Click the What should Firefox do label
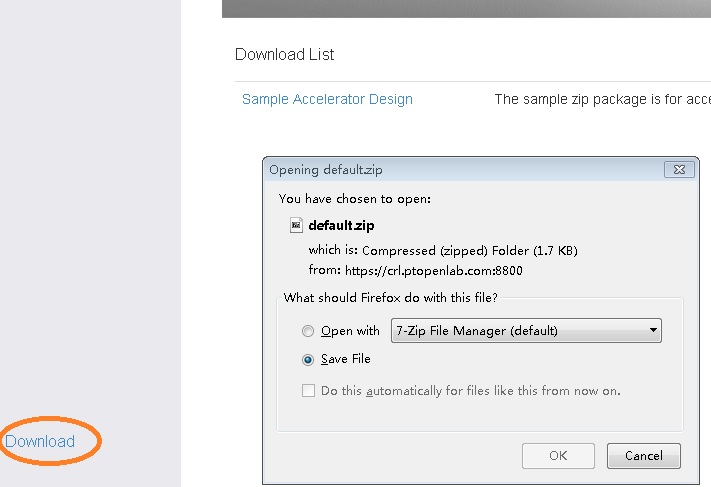This screenshot has width=711, height=487. click(390, 297)
